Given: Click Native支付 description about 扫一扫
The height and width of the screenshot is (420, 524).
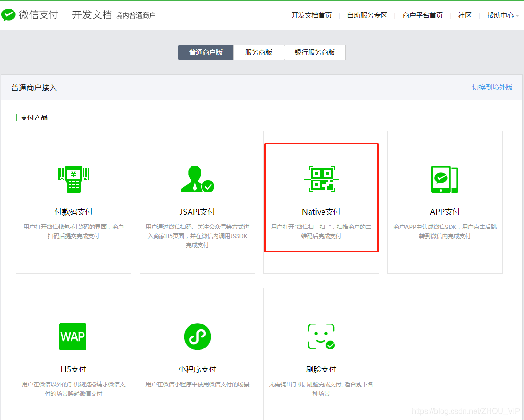Looking at the screenshot, I should click(x=321, y=231).
